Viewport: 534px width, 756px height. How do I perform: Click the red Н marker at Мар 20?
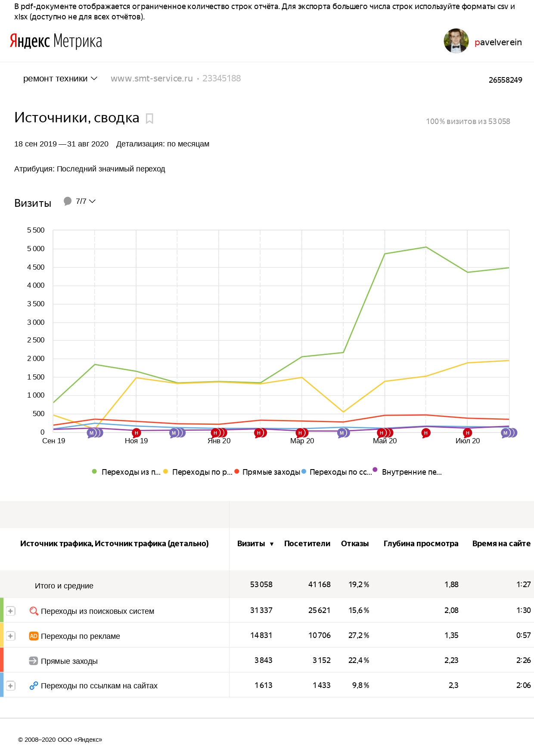(x=300, y=433)
